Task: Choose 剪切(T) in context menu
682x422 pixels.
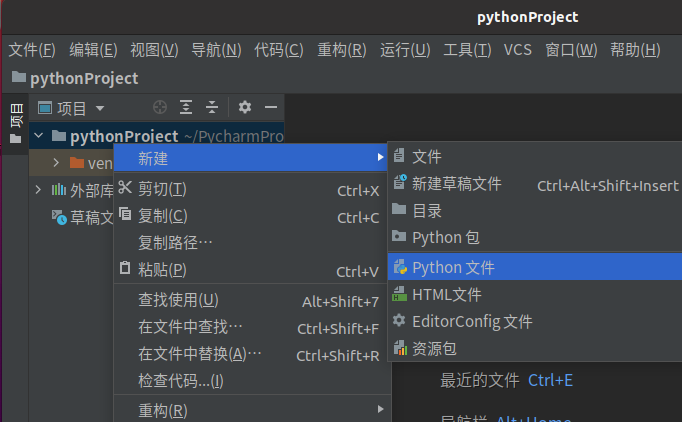Action: (251, 190)
